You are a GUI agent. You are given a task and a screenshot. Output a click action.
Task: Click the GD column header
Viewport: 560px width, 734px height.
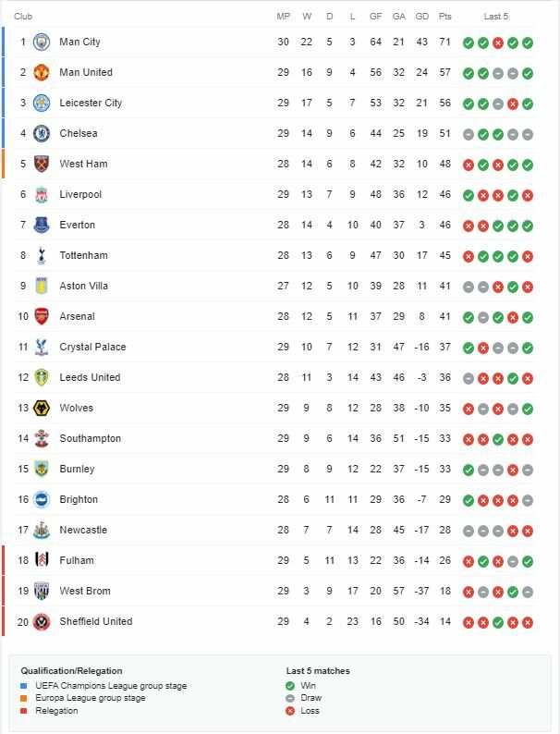421,17
